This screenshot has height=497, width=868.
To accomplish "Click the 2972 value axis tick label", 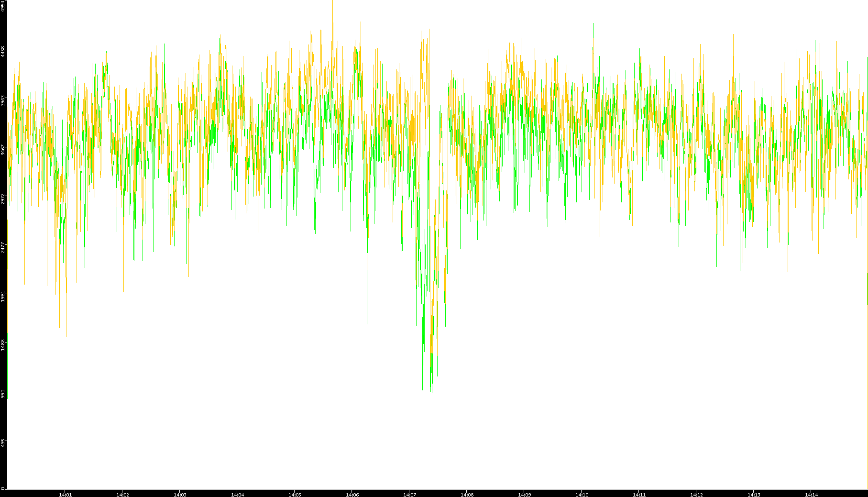I will 3,198.
